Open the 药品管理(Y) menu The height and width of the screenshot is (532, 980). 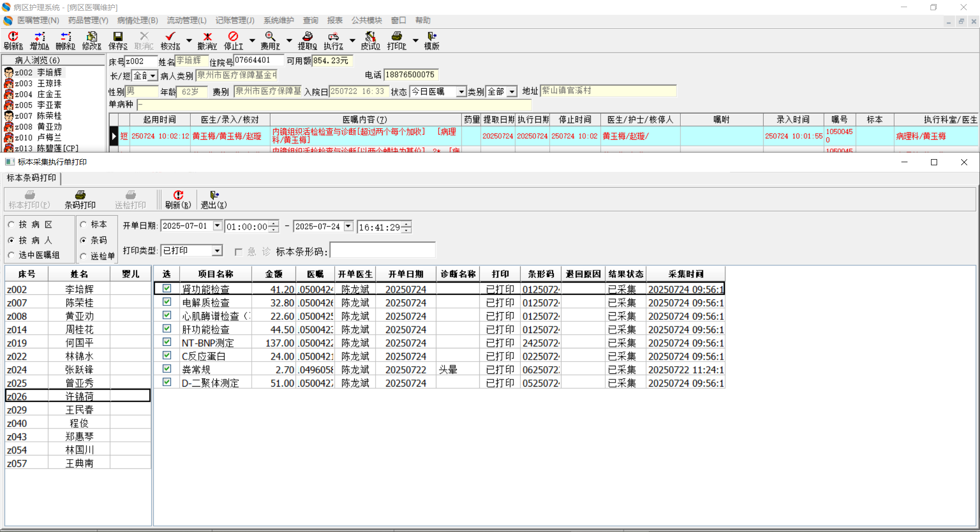tap(88, 20)
